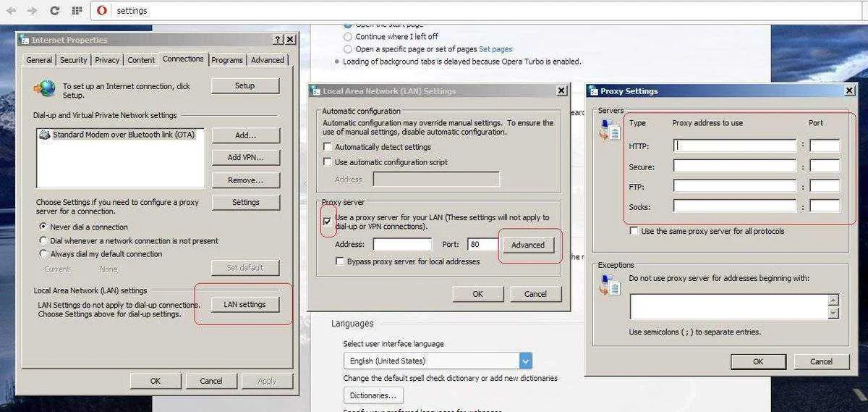The height and width of the screenshot is (412, 868).
Task: Click Advanced button in LAN Settings
Action: coord(528,245)
